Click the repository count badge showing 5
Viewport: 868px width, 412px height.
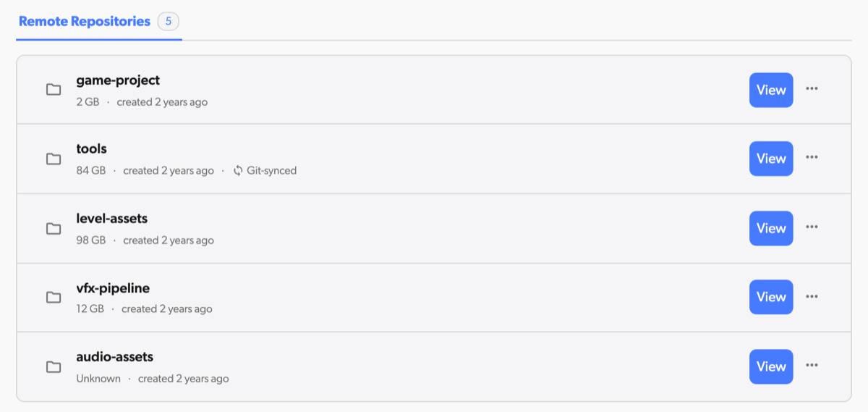[169, 21]
